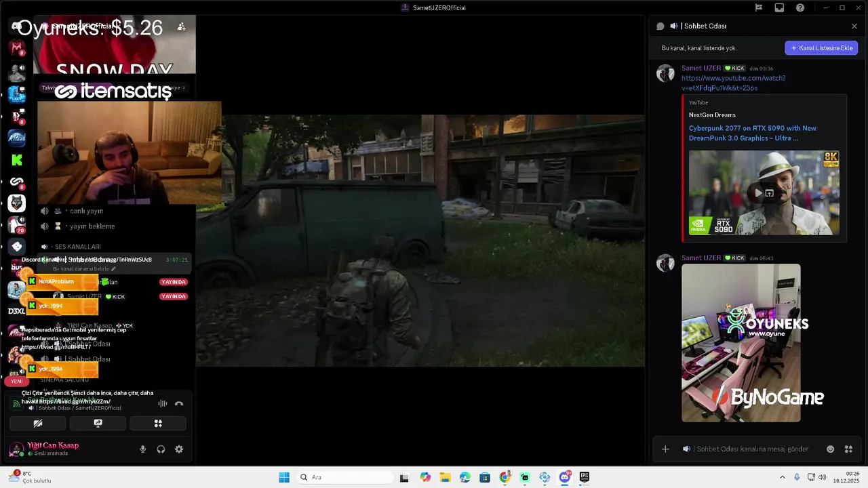This screenshot has width=868, height=488.
Task: Open Discord from the taskbar
Action: click(564, 477)
